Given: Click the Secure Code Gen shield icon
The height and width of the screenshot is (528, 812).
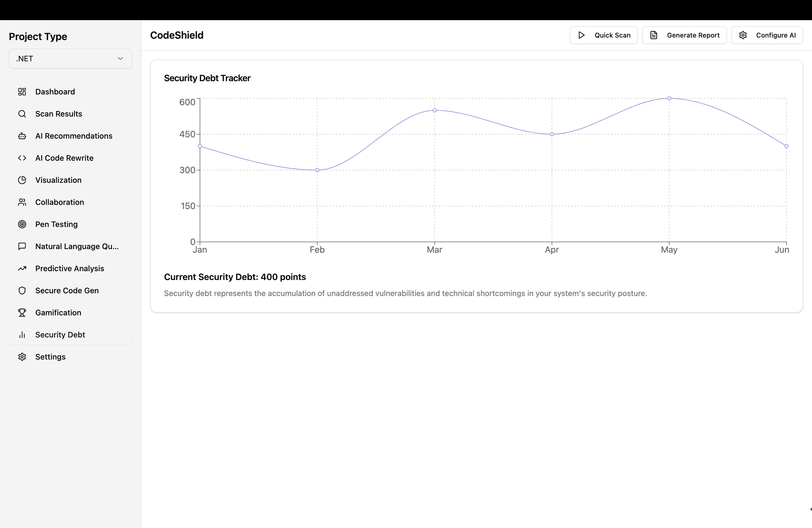Looking at the screenshot, I should pyautogui.click(x=22, y=291).
